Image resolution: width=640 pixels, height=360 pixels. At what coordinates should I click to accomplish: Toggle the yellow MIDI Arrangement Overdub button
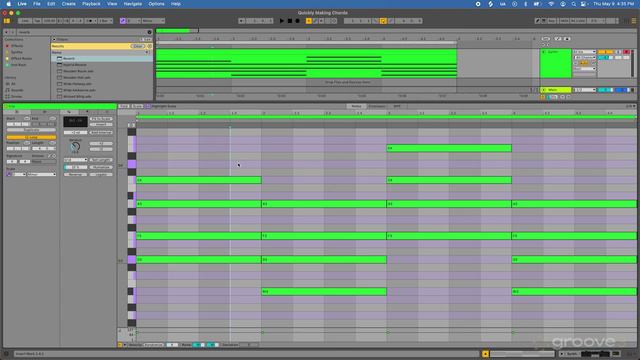click(x=309, y=21)
